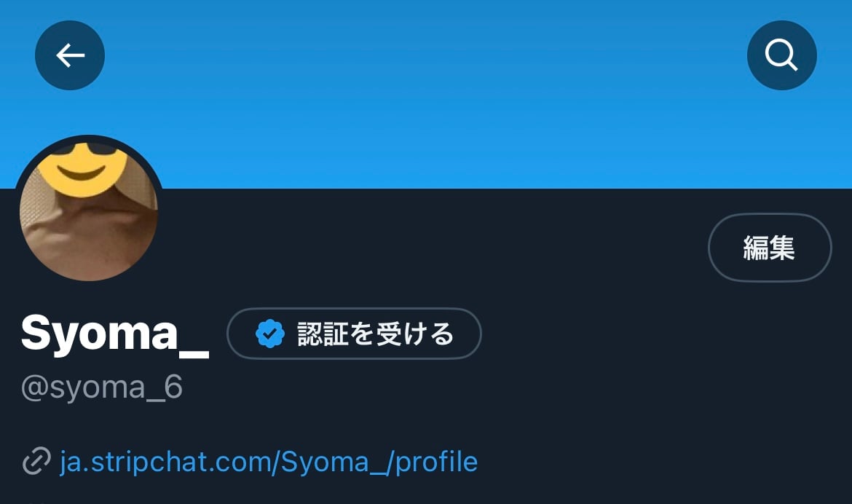
Task: Tap the checkmark inside the blue badge
Action: (x=270, y=334)
